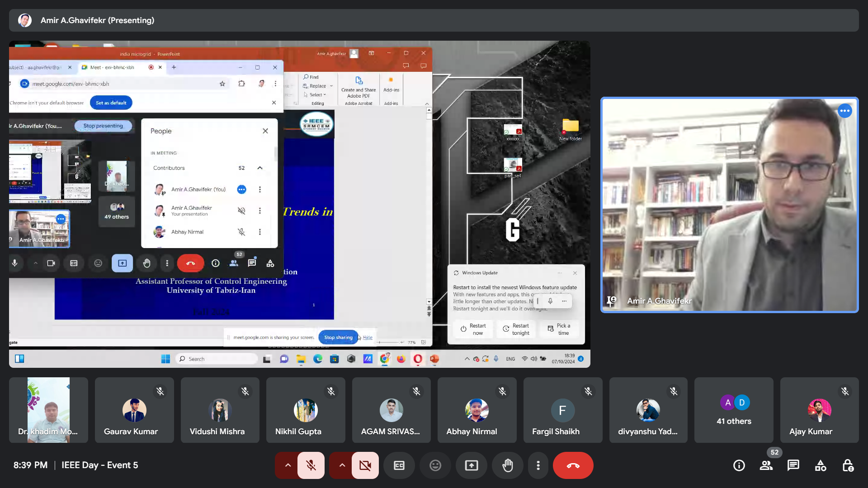
Task: Toggle the muted microphone button
Action: pos(311,465)
